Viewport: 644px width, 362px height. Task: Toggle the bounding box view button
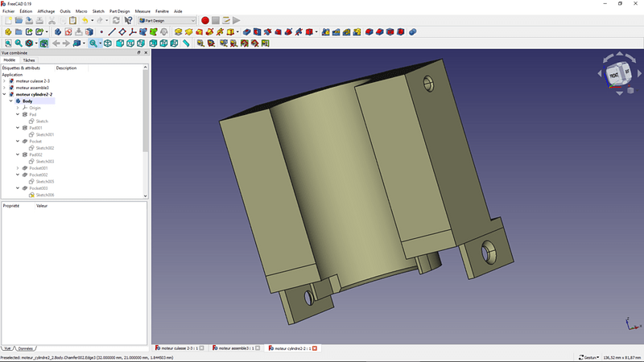pyautogui.click(x=44, y=43)
